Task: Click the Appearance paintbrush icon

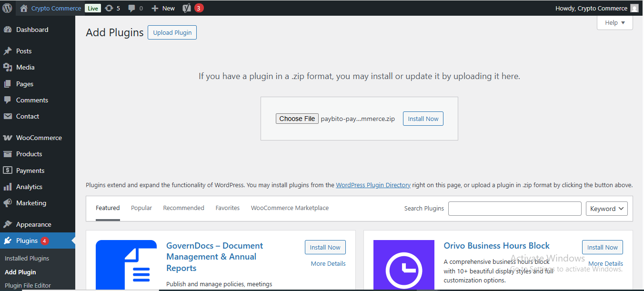Action: [8, 224]
